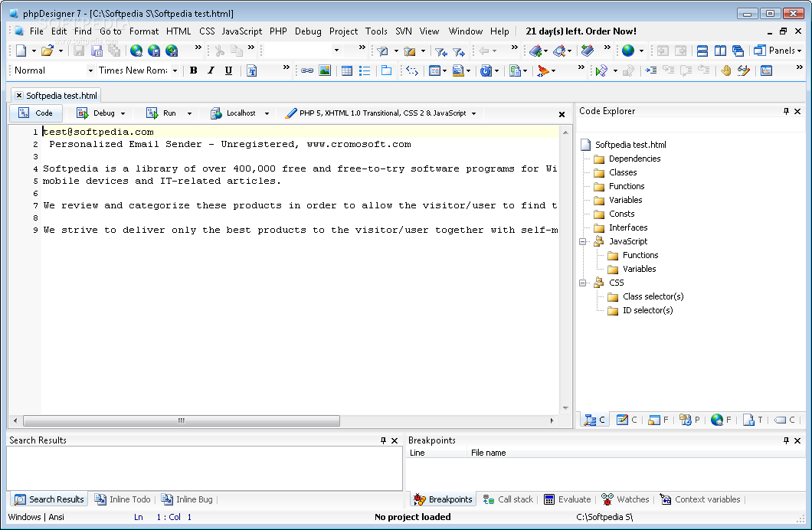Switch to the Context variables tab

700,499
